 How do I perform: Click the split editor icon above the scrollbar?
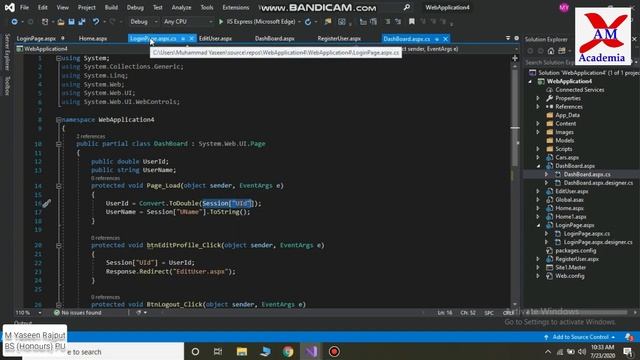click(x=515, y=58)
